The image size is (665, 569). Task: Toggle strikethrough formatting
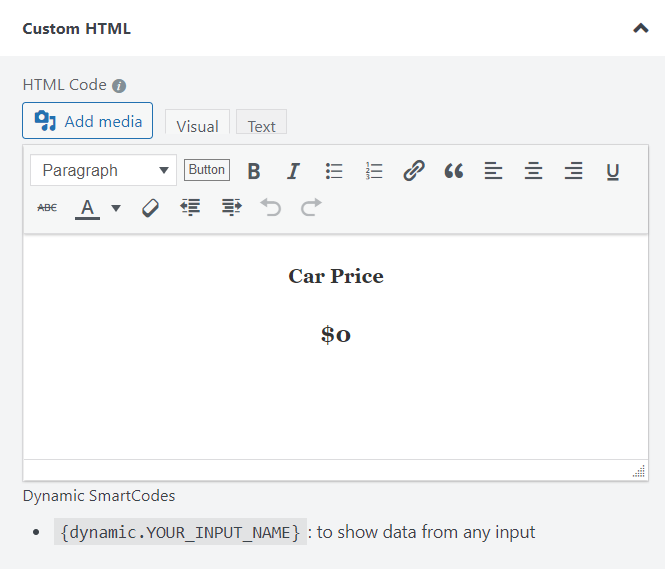tap(47, 208)
